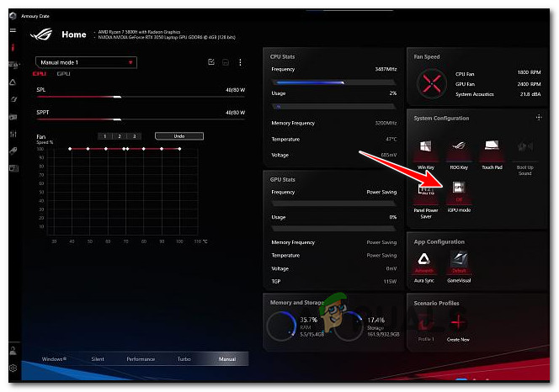Click the Armoury Crate title bar icon
Screen dimensions: 559x392
[13, 16]
